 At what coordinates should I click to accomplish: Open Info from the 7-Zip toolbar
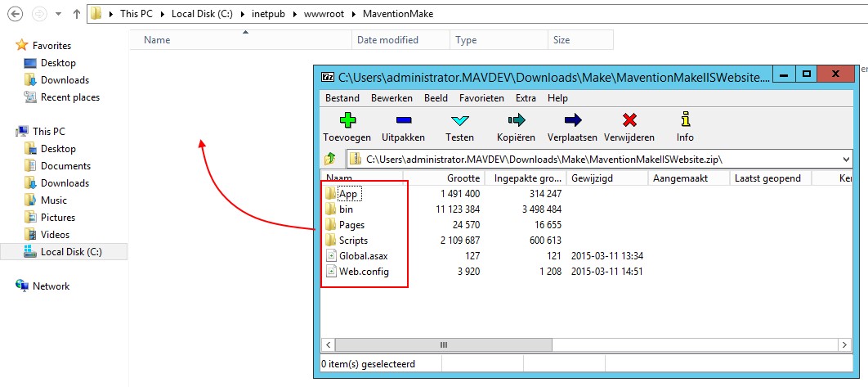[685, 121]
